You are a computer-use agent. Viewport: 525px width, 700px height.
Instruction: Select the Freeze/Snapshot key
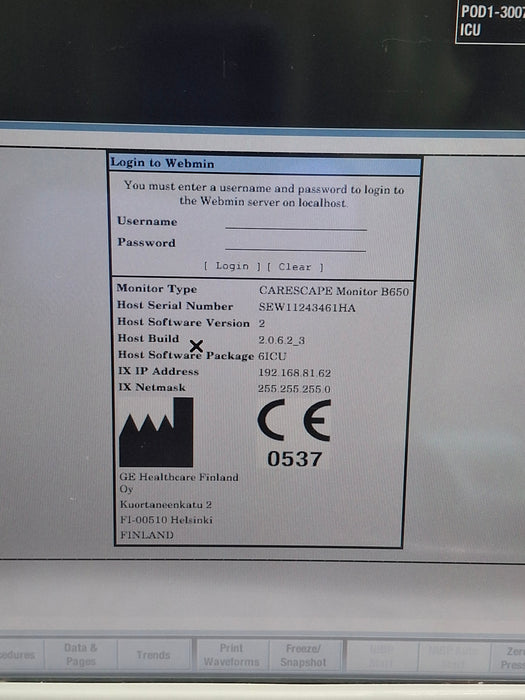[303, 655]
